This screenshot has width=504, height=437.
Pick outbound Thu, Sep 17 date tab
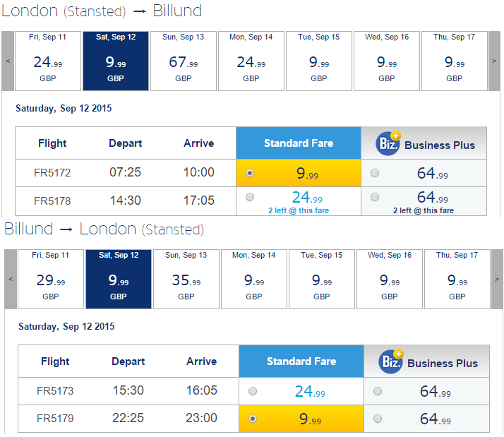click(x=455, y=61)
